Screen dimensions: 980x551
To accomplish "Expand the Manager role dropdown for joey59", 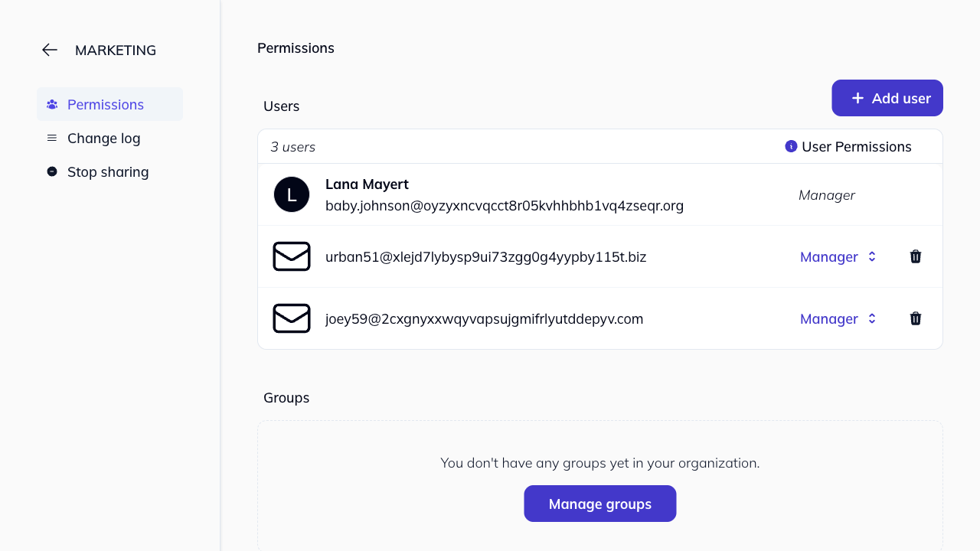I will coord(838,318).
